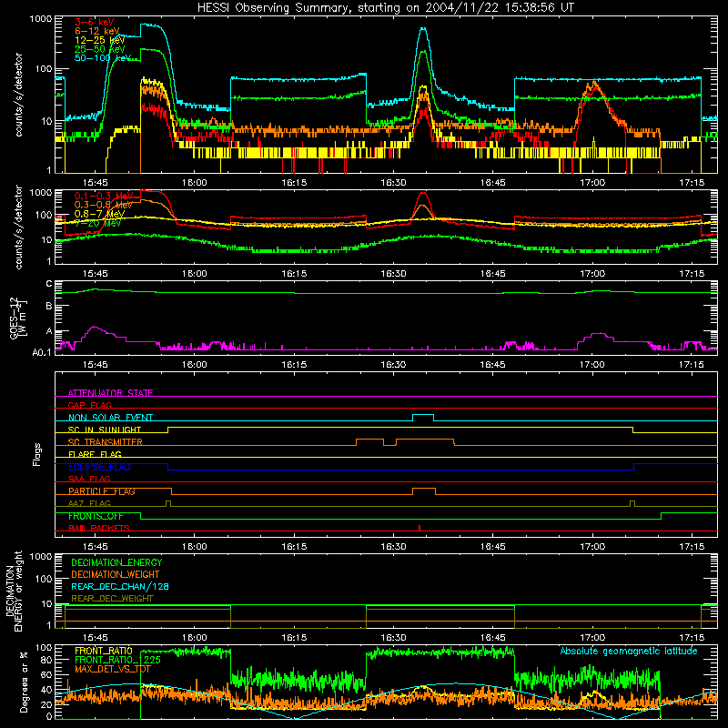The height and width of the screenshot is (728, 728).
Task: Click the MAX_DET_VS_TOT legend label
Action: tap(113, 670)
